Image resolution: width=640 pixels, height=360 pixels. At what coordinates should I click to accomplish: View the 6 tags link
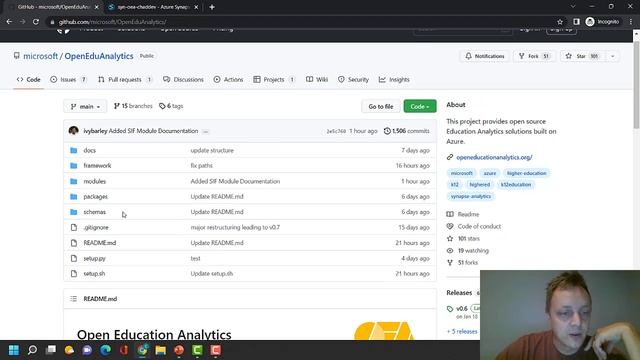(171, 106)
